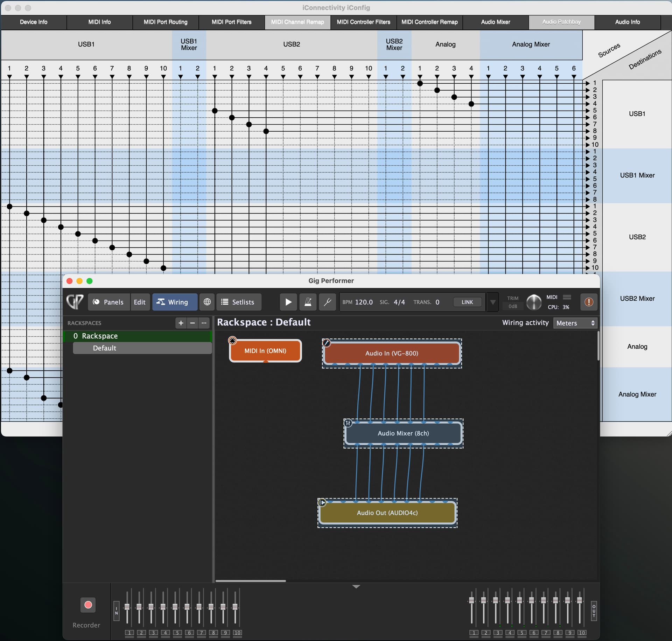The height and width of the screenshot is (641, 672).
Task: Expand the bottom panel collapse arrow
Action: coord(356,586)
